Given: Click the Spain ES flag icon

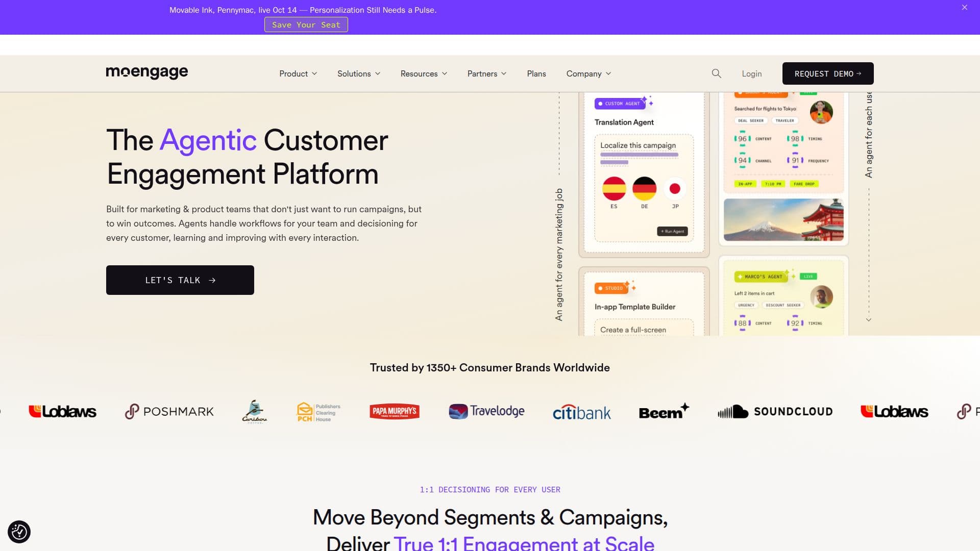Looking at the screenshot, I should [x=614, y=189].
